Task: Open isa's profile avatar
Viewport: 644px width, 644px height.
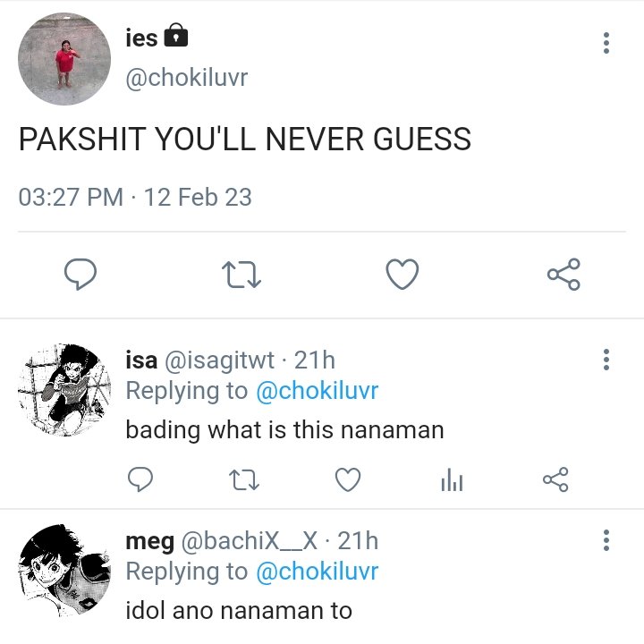Action: pos(64,390)
